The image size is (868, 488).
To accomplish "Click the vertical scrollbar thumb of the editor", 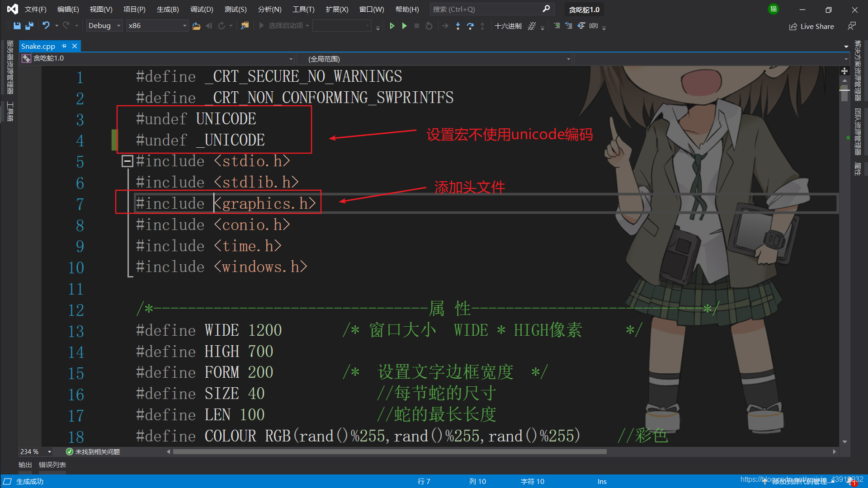I will (x=844, y=93).
